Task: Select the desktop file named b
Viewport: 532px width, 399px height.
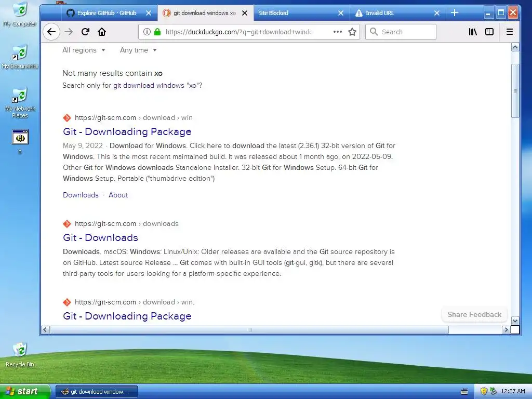Action: click(20, 142)
